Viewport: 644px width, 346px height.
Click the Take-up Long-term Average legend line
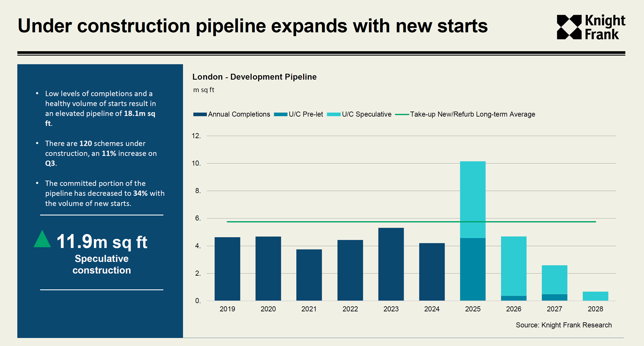[402, 115]
